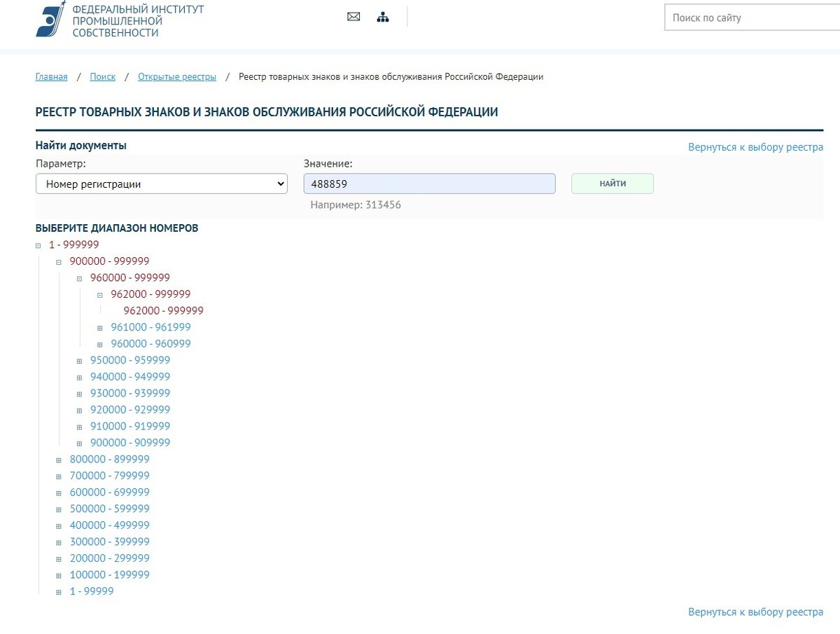Expand the 400000 - 499999 range
Viewport: 840px width, 634px height.
[58, 525]
